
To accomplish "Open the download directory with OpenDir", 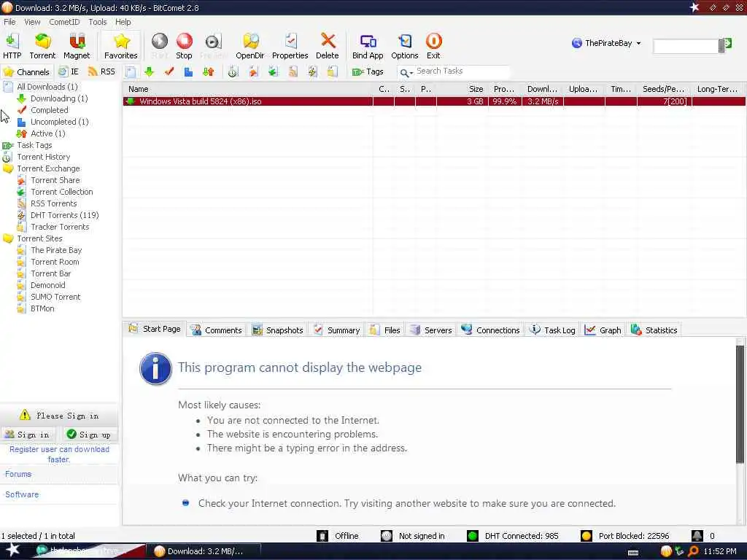I will pos(249,46).
